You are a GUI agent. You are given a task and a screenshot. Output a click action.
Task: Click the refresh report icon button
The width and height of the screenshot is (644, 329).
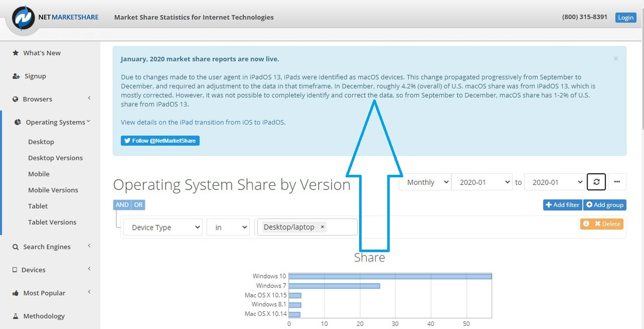tap(596, 182)
